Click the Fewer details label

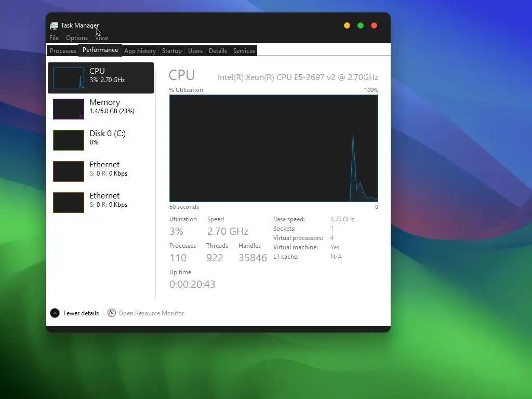81,313
